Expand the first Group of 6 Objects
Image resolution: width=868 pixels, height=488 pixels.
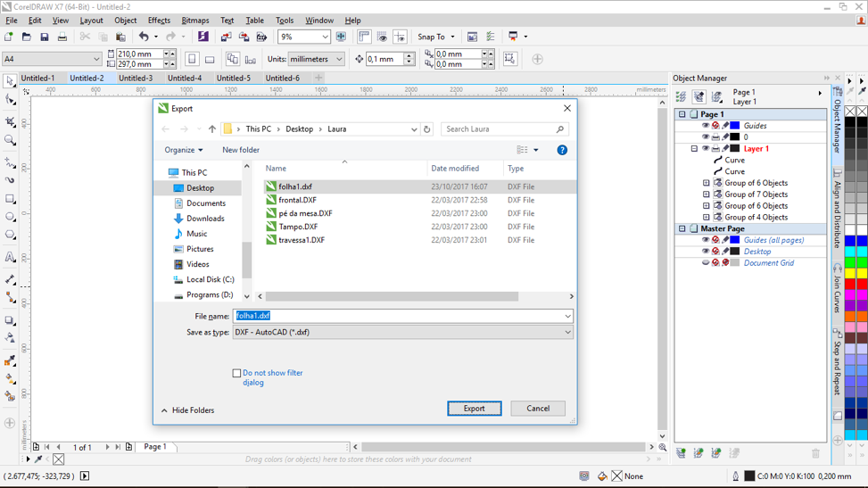[706, 183]
